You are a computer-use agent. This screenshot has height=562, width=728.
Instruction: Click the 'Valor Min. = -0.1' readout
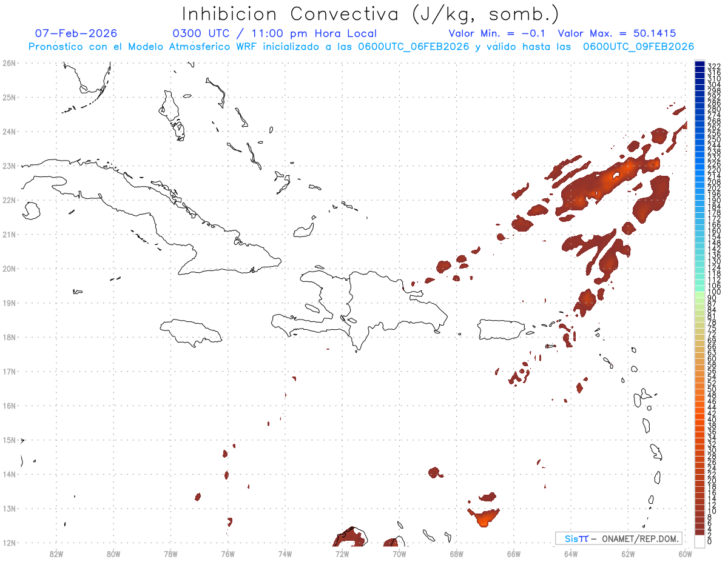(x=497, y=33)
